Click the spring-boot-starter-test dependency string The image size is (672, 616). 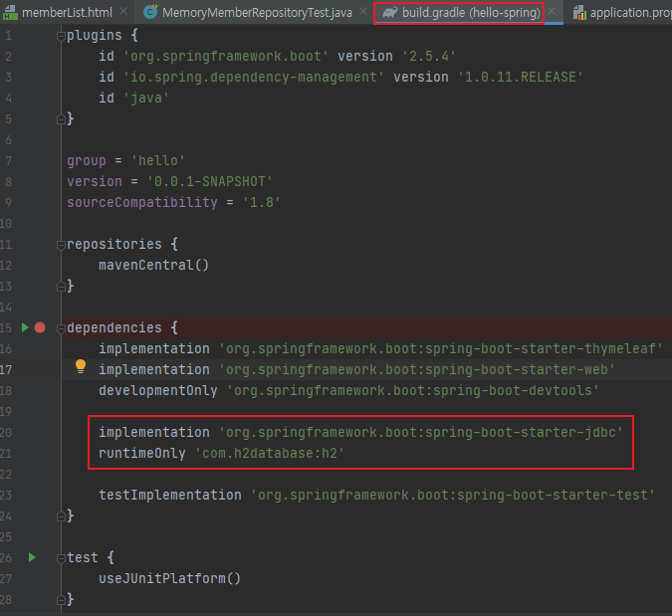[453, 496]
